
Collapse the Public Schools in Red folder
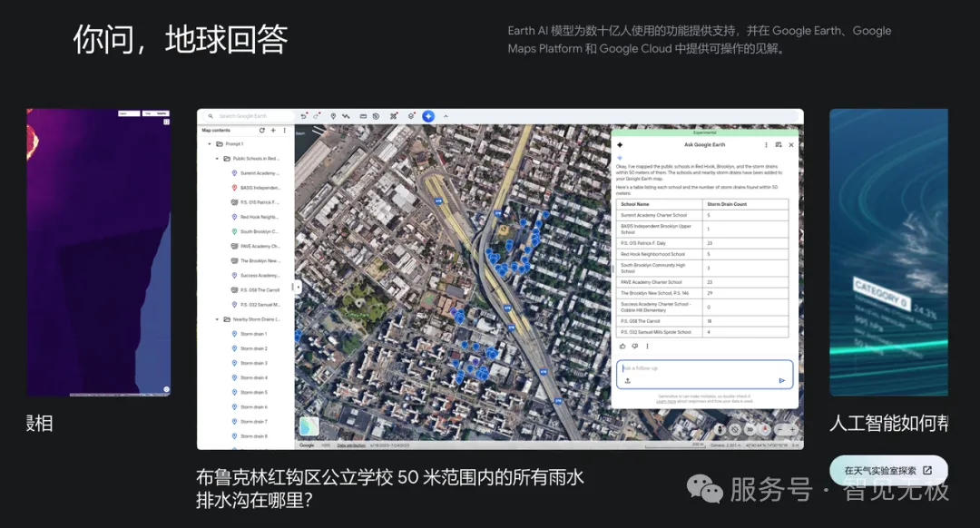click(x=217, y=159)
